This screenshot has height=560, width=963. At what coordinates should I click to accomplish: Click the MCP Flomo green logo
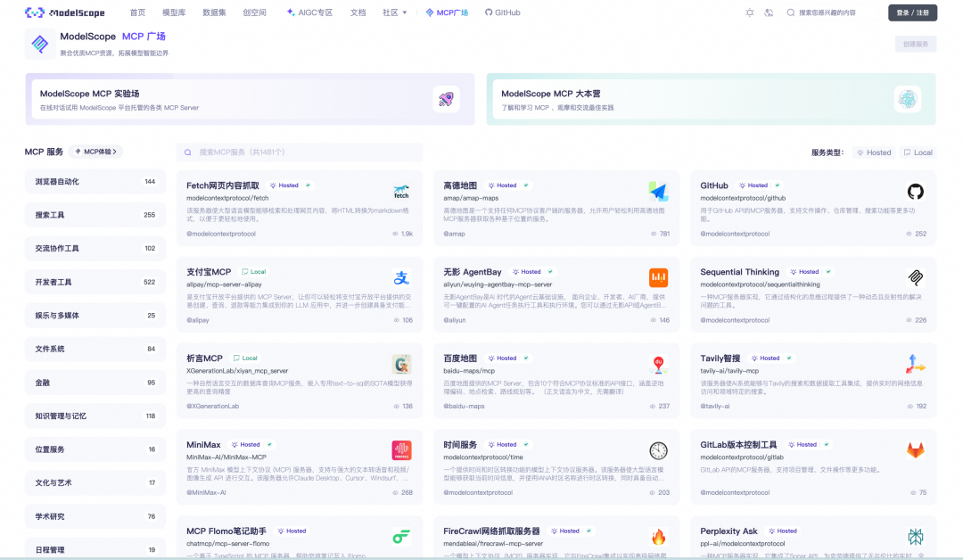point(401,538)
